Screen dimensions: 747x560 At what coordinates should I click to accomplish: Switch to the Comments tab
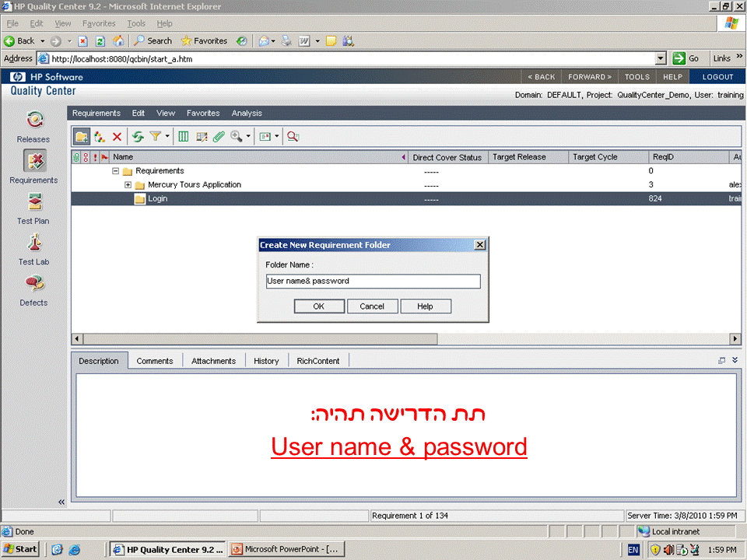point(154,361)
